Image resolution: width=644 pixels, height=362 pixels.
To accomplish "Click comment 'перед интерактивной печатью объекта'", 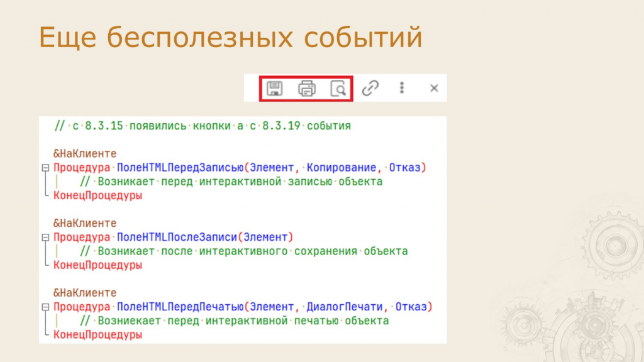I will pos(277,321).
